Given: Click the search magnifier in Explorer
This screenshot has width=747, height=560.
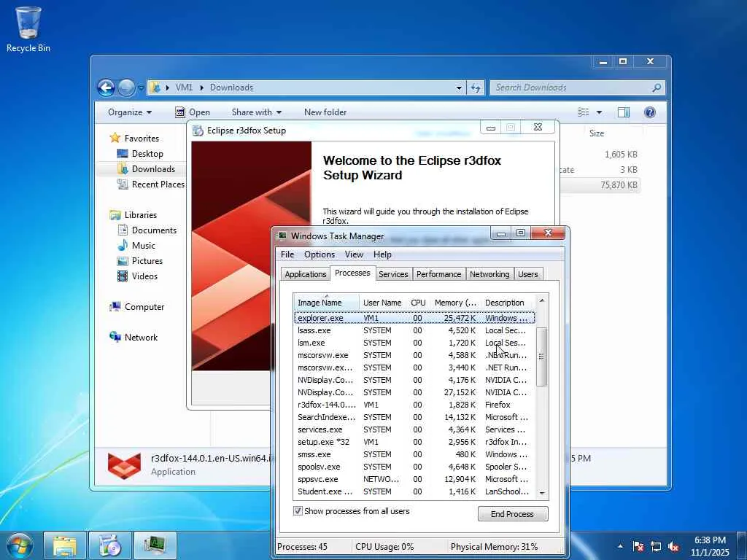Looking at the screenshot, I should (657, 87).
